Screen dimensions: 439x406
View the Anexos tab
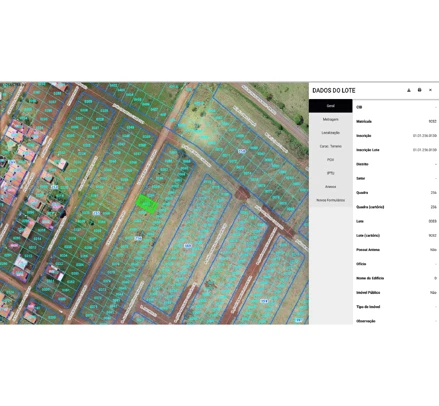tap(330, 187)
